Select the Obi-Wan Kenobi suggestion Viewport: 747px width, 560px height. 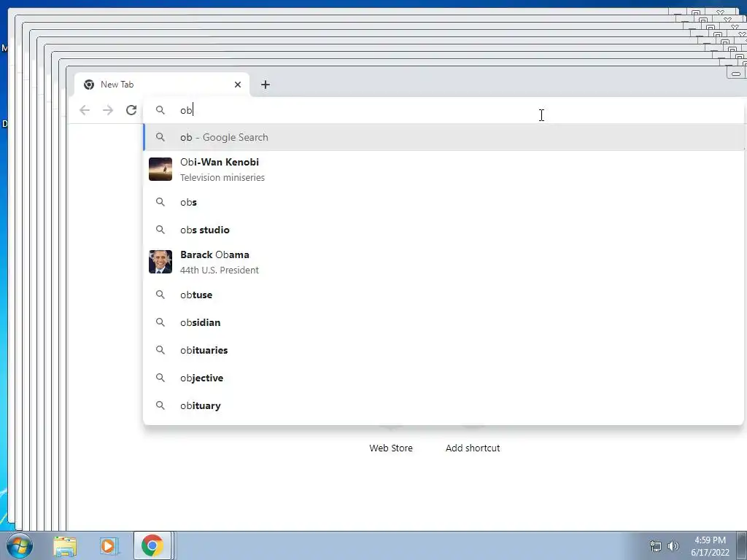tap(443, 169)
